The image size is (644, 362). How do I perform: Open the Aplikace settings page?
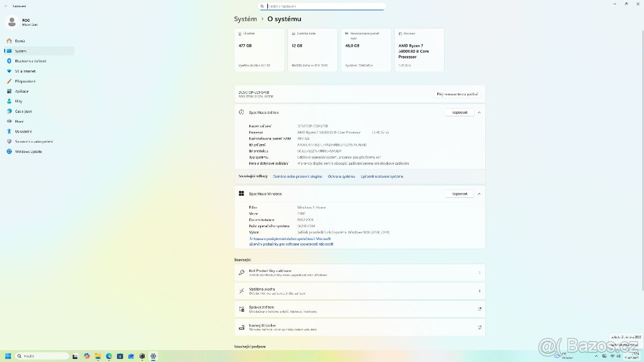coord(21,91)
